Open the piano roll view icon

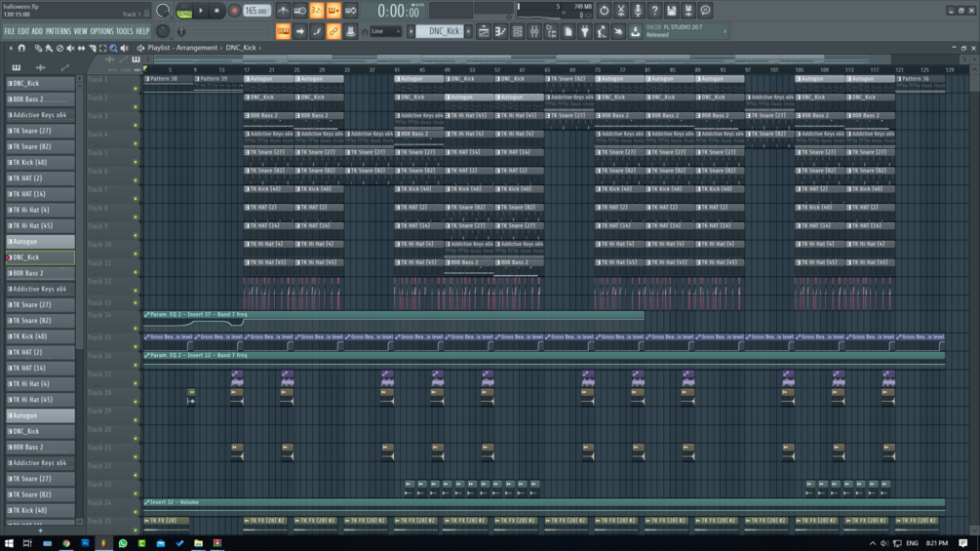pyautogui.click(x=500, y=31)
